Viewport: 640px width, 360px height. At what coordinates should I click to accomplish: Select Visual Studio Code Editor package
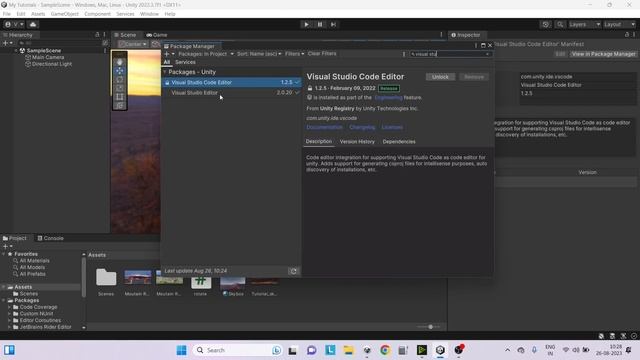[232, 82]
